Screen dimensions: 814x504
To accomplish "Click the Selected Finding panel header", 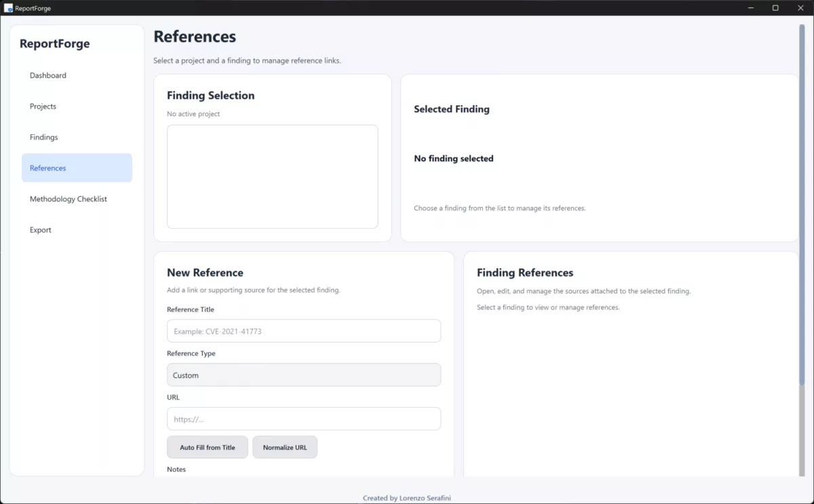I will click(x=452, y=109).
